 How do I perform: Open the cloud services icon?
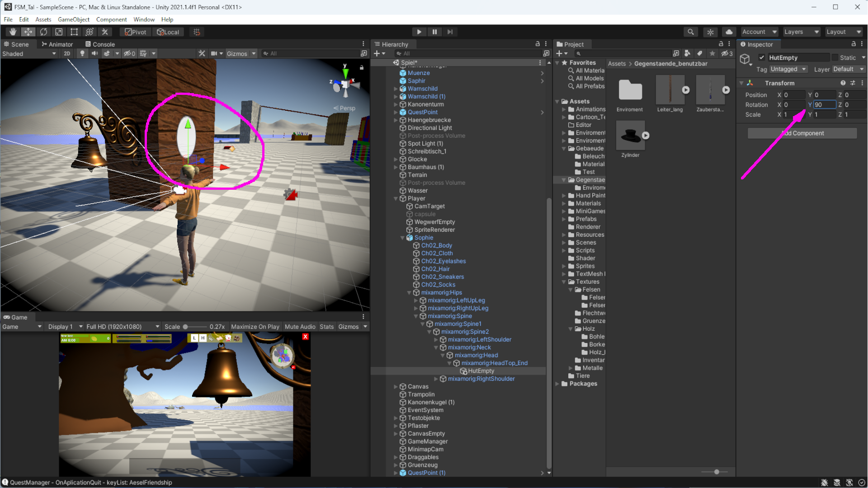[729, 32]
